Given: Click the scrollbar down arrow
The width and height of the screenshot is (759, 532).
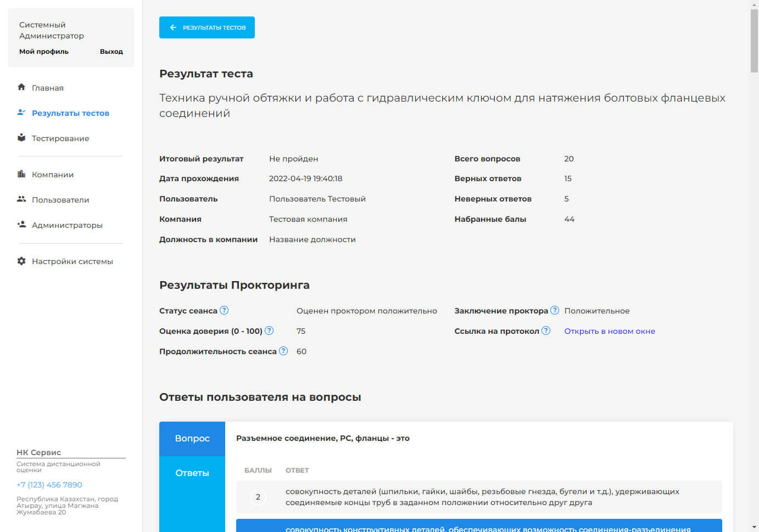Looking at the screenshot, I should 754,528.
